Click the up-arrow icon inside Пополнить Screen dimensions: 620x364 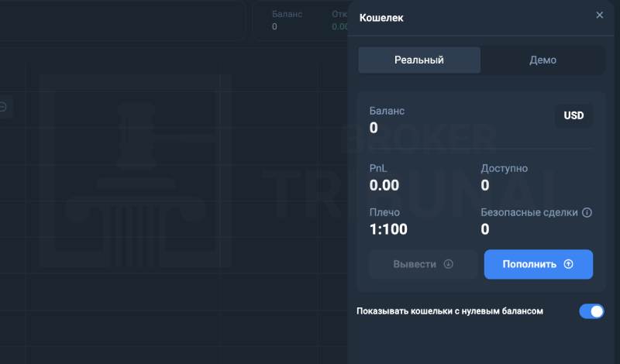point(568,264)
